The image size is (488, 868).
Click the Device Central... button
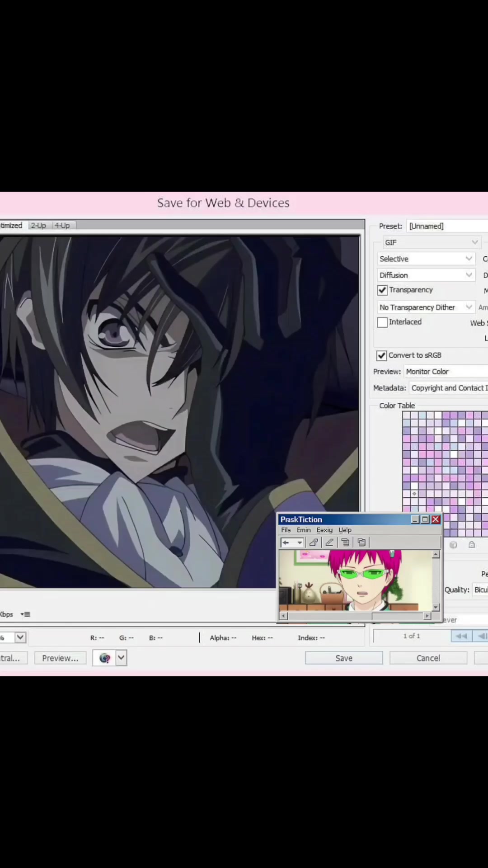coord(13,658)
